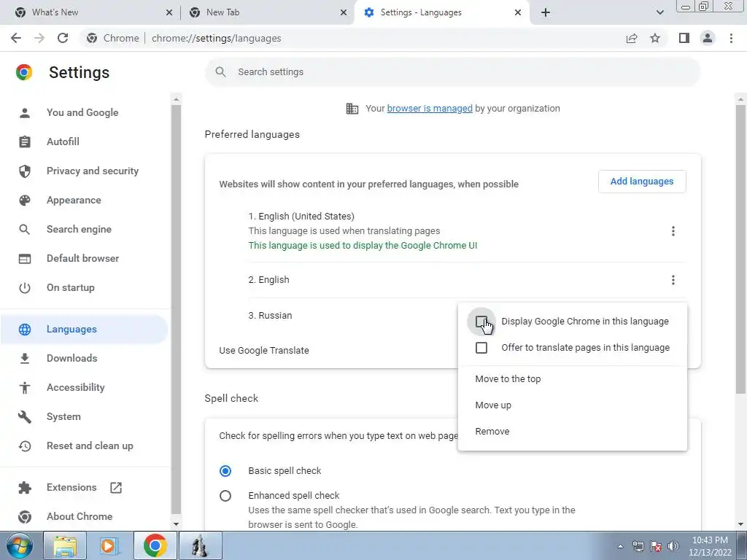Open the side panel icon
The image size is (747, 560).
pyautogui.click(x=684, y=38)
